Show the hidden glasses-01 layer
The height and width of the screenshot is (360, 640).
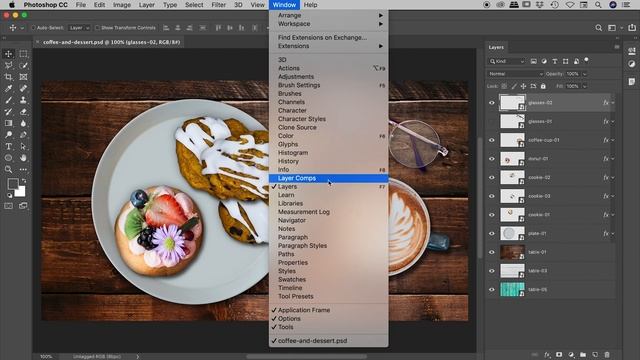point(491,121)
